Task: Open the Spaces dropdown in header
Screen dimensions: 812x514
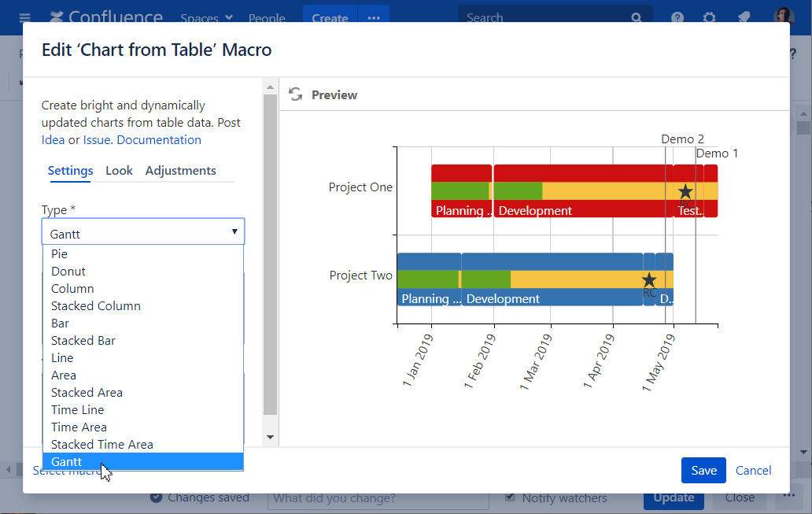Action: click(x=206, y=17)
